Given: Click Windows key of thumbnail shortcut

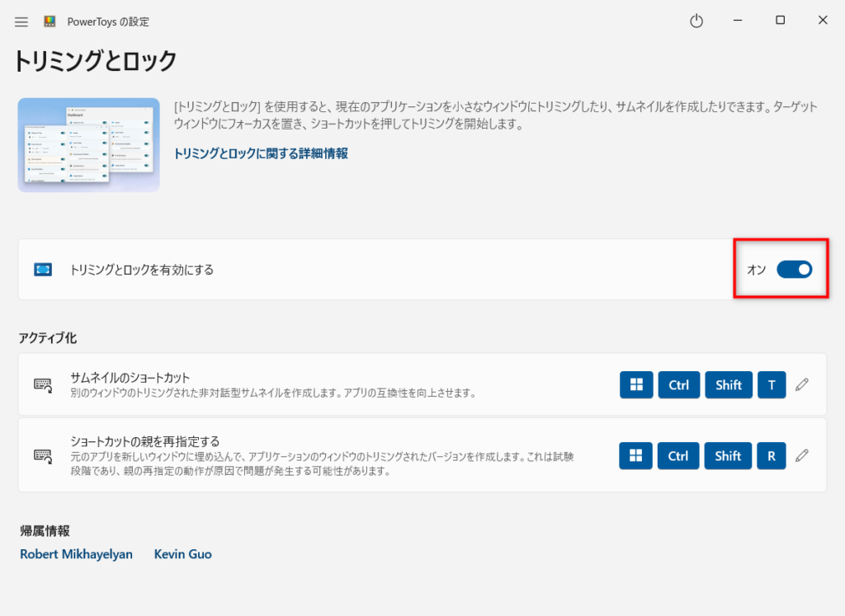Looking at the screenshot, I should (x=636, y=384).
